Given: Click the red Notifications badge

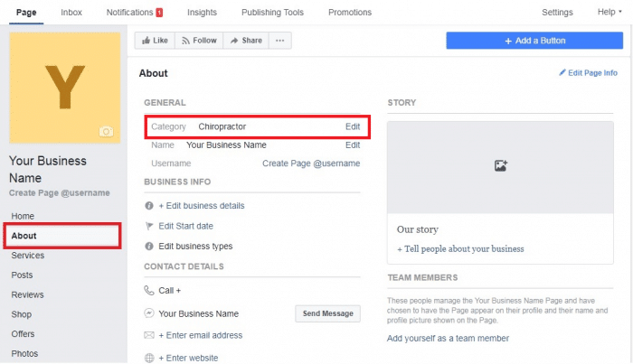Looking at the screenshot, I should click(x=159, y=13).
